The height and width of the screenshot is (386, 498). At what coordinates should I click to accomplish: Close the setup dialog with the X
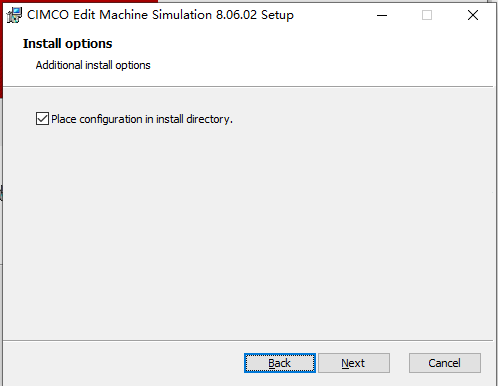(x=473, y=15)
